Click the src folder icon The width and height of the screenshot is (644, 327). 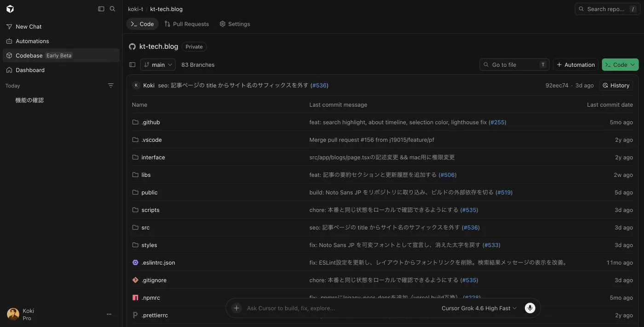pyautogui.click(x=135, y=227)
